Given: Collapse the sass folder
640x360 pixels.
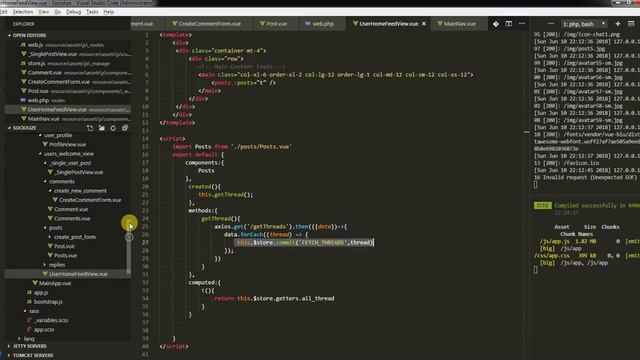Looking at the screenshot, I should [x=34, y=311].
